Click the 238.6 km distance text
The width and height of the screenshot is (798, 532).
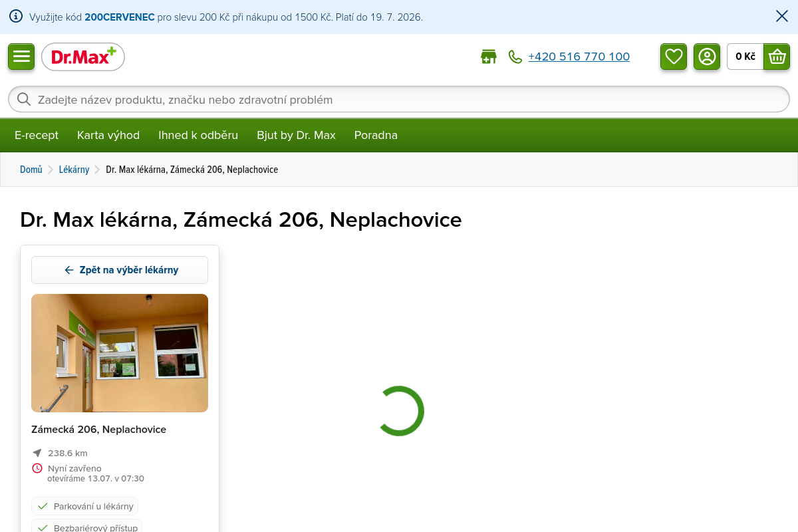pos(68,454)
